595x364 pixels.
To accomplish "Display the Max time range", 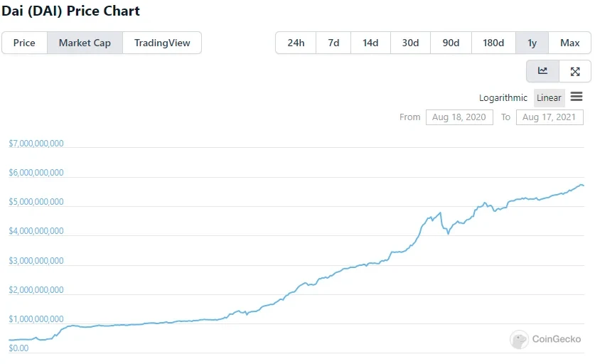I will coord(569,43).
